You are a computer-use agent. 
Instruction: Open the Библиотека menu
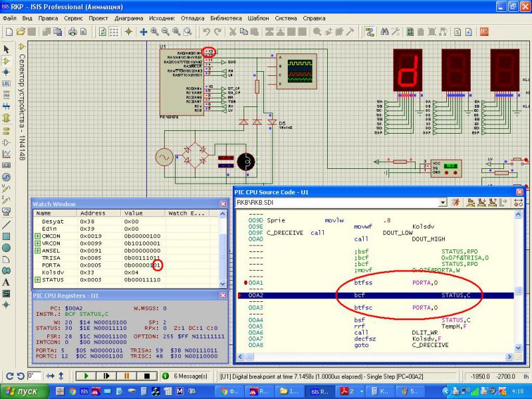pyautogui.click(x=227, y=18)
